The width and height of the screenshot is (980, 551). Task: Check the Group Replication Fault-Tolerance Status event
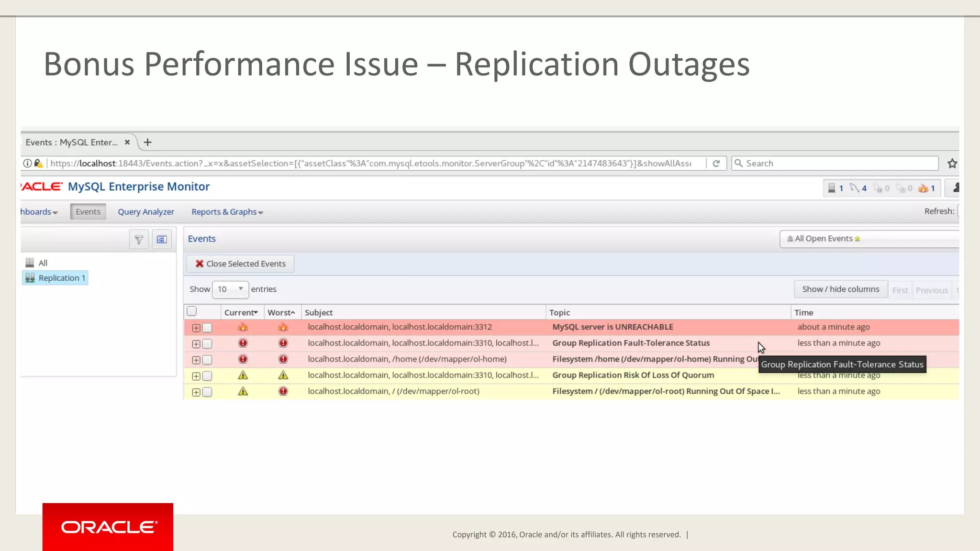[x=207, y=344]
